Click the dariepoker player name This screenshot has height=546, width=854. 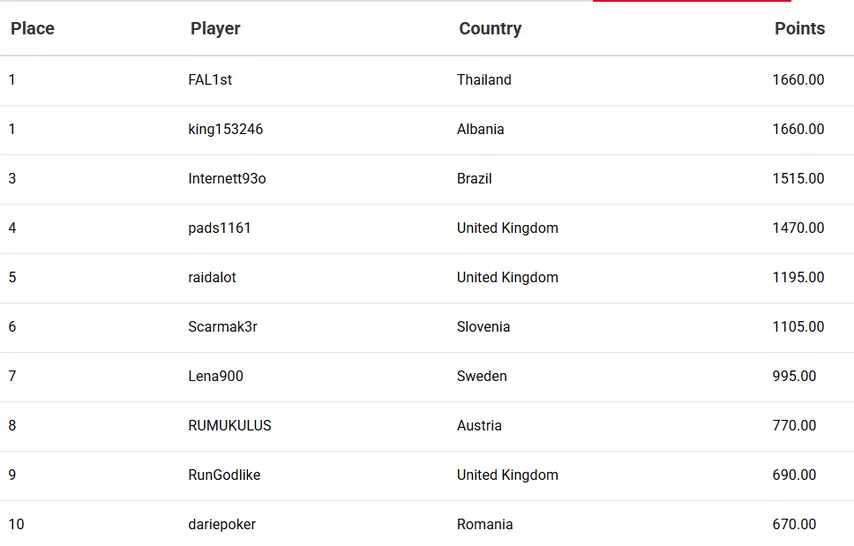(222, 524)
